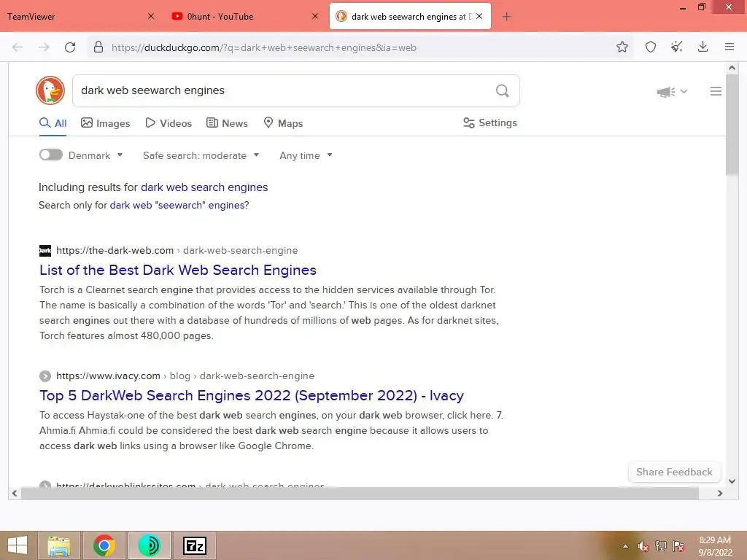Click the Share Feedback button

pos(674,472)
